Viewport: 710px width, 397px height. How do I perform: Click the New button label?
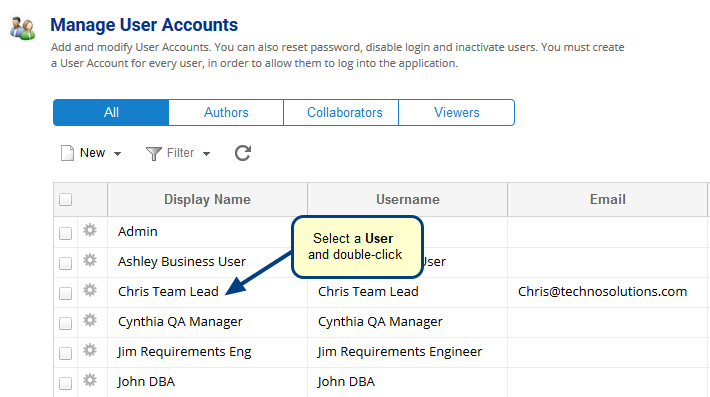(92, 153)
